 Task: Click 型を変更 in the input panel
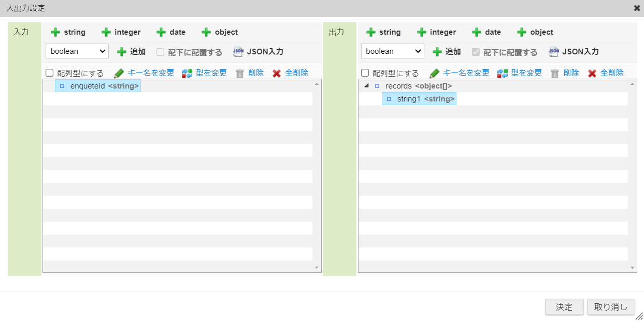coord(204,73)
